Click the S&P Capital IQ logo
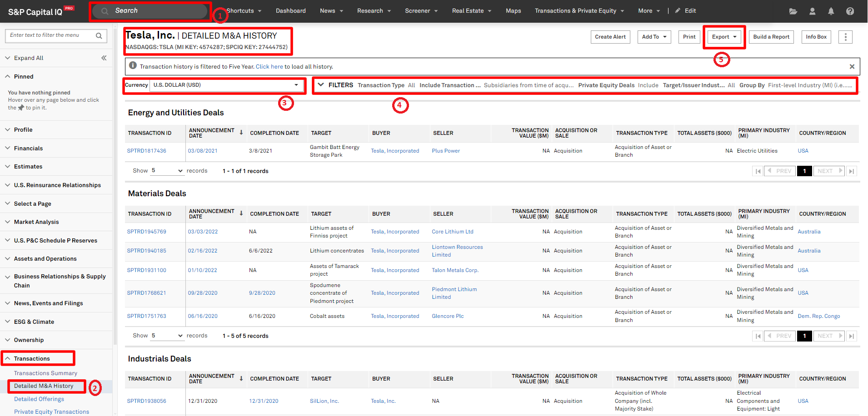Image resolution: width=868 pixels, height=416 pixels. point(40,11)
